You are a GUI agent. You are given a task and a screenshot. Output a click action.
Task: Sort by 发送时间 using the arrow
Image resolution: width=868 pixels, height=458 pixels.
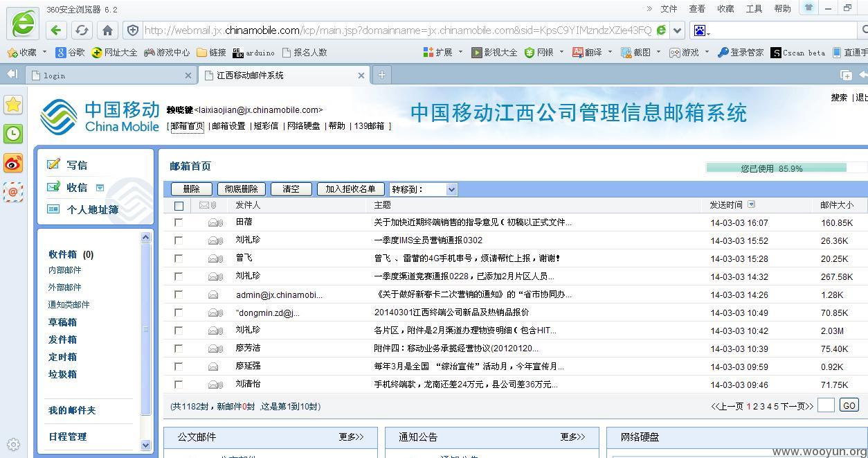[x=752, y=204]
